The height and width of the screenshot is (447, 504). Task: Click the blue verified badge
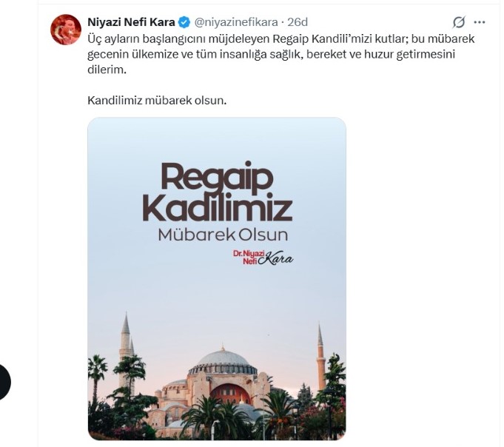click(x=184, y=22)
